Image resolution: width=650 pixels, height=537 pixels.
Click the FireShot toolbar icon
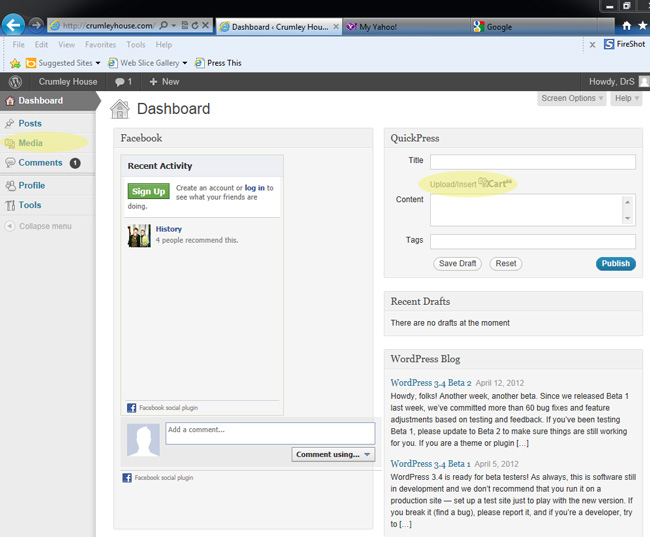(x=609, y=44)
